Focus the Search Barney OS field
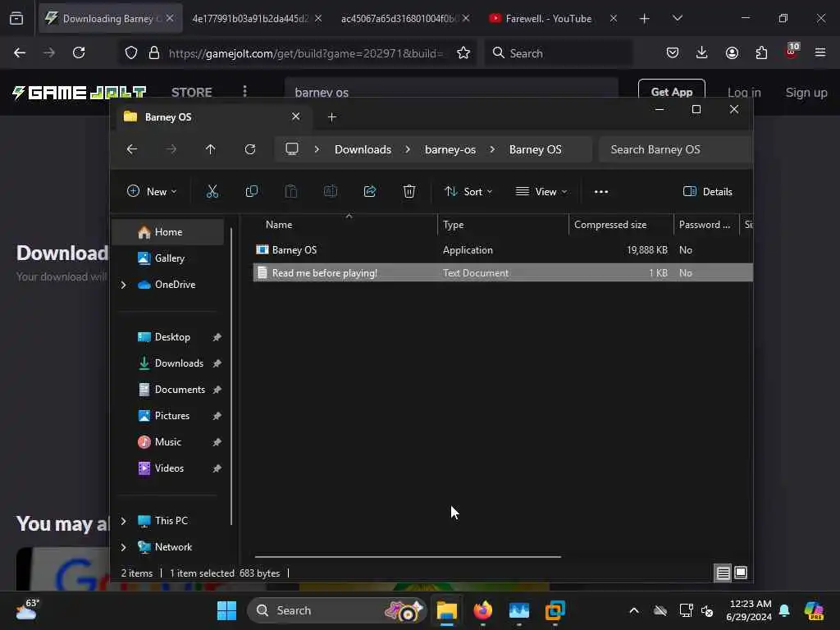 [676, 149]
